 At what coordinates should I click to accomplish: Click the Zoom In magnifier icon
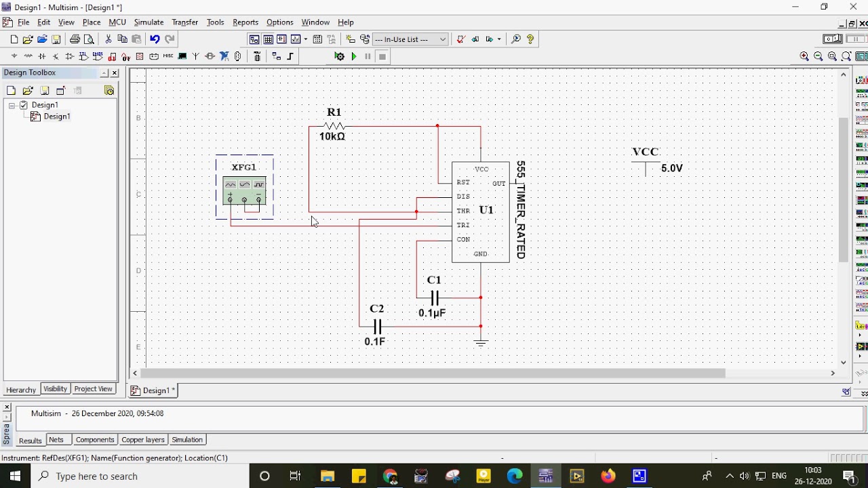[804, 57]
